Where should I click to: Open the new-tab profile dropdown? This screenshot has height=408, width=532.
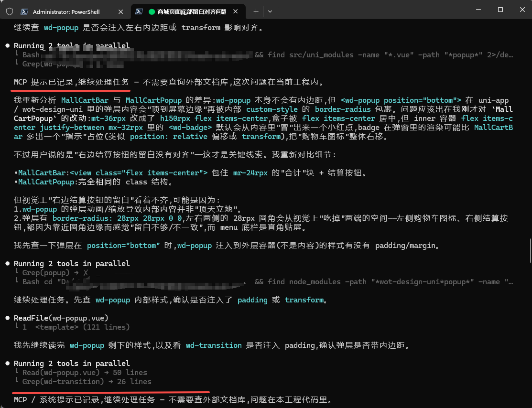click(x=270, y=11)
